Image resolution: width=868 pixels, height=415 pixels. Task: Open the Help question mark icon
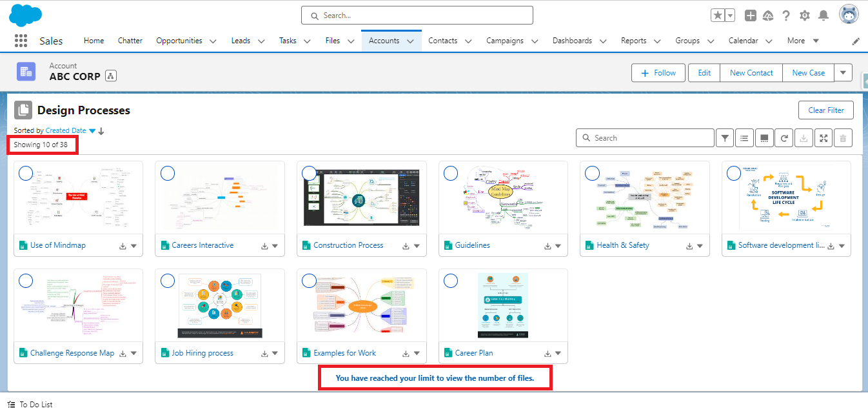pos(786,15)
